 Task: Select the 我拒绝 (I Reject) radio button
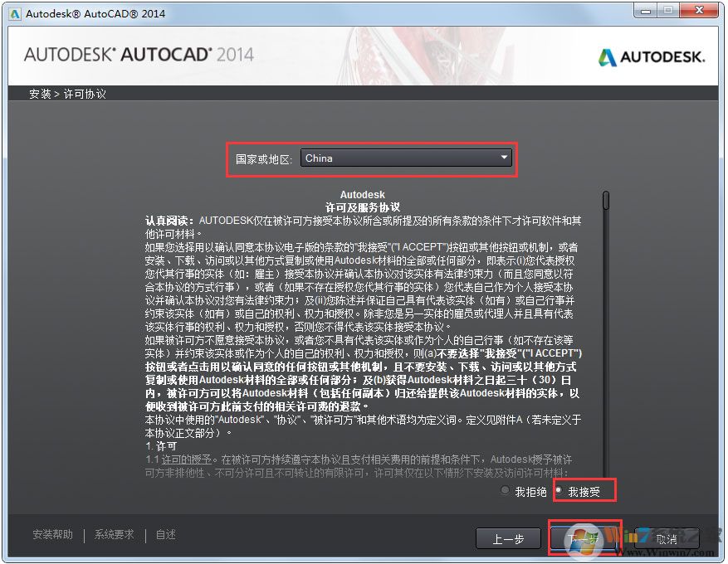[506, 490]
